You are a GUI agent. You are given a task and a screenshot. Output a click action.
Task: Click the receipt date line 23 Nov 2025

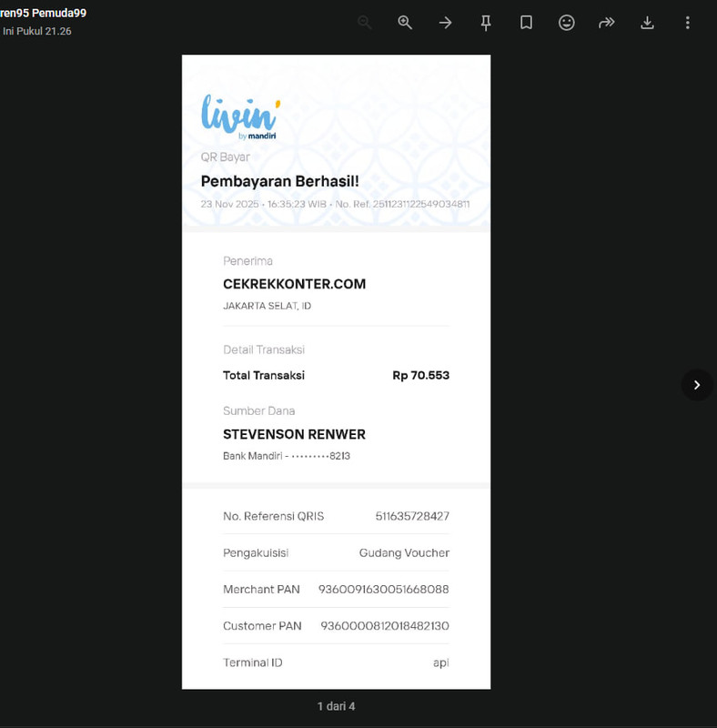(x=335, y=204)
